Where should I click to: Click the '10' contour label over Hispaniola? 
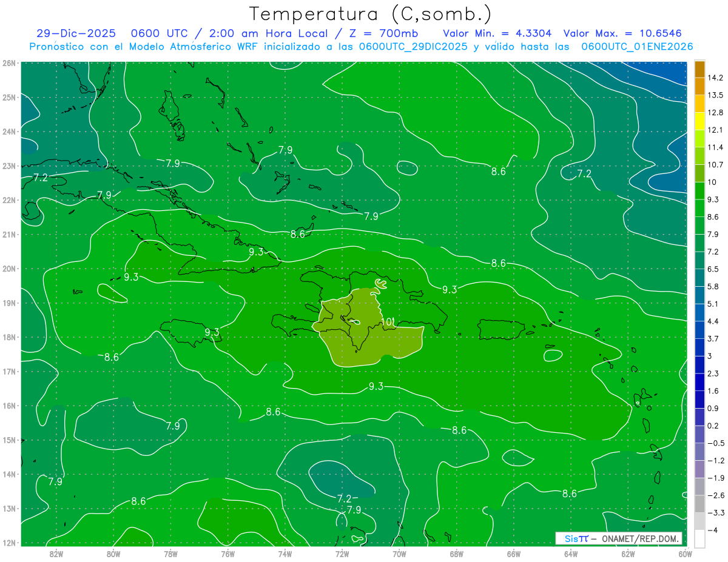(x=387, y=321)
